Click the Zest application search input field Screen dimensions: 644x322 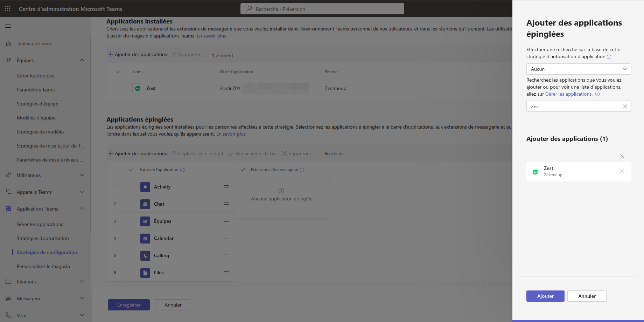point(574,107)
